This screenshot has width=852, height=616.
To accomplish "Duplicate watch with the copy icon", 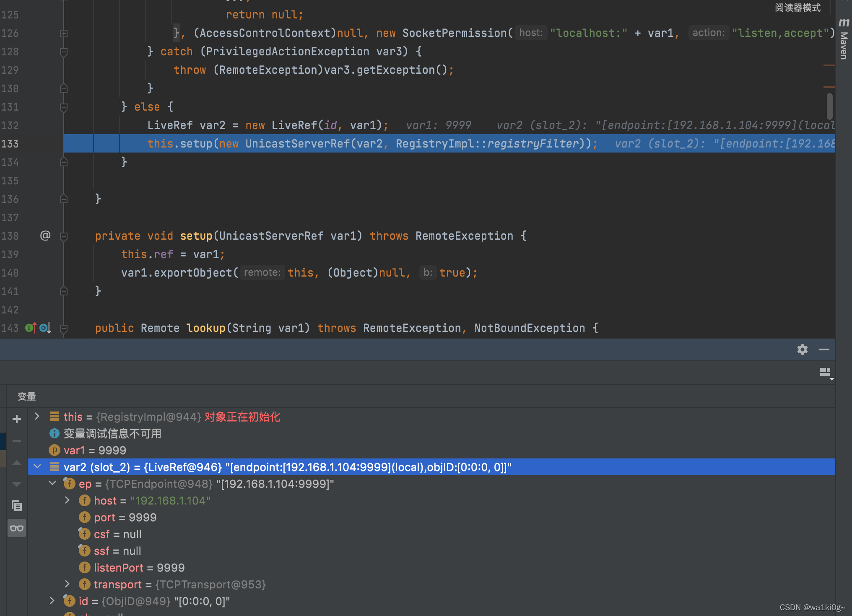I will point(17,506).
